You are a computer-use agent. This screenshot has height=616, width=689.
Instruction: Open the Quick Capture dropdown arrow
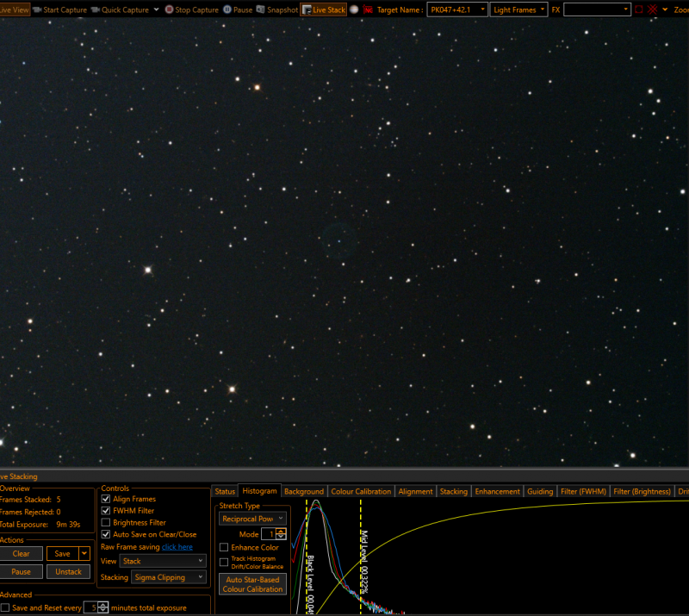click(x=156, y=9)
